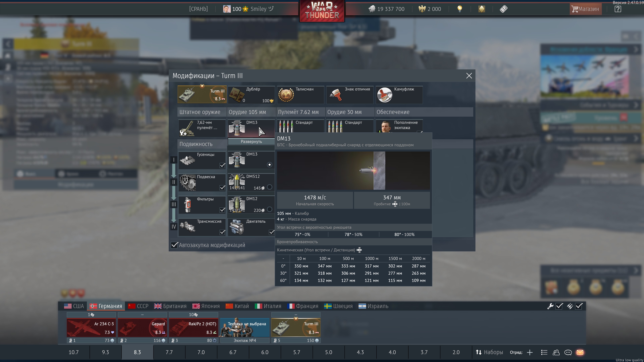Image resolution: width=644 pixels, height=362 pixels.
Task: Click the golden eagles balance 2 000
Action: coord(430,9)
